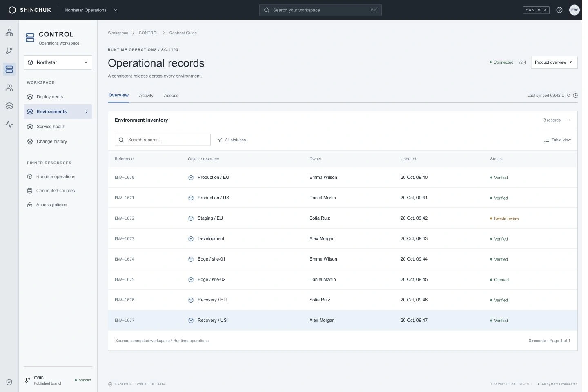Open the activity pulse icon in left rail
Viewport: 588px width, 392px height.
tap(9, 125)
